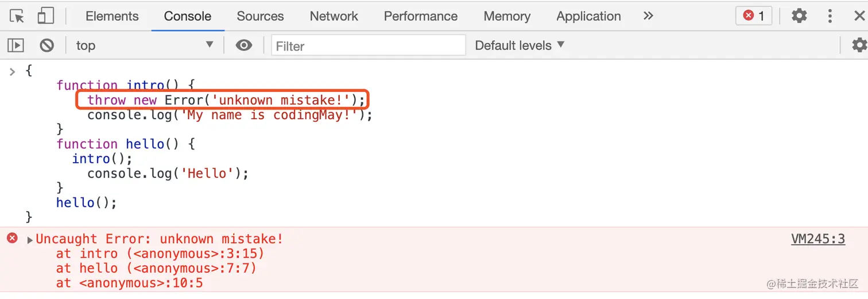Clear the console with the ban icon
The width and height of the screenshot is (868, 299).
tap(47, 45)
